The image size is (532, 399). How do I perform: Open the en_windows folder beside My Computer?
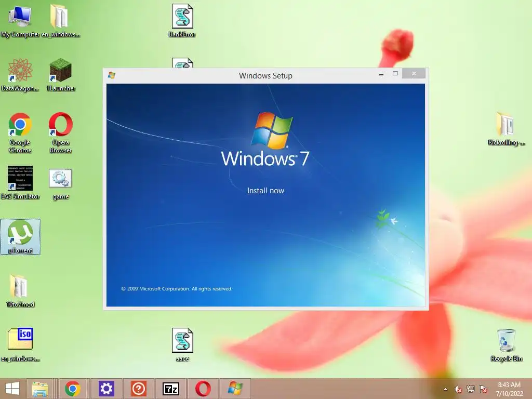pyautogui.click(x=60, y=21)
